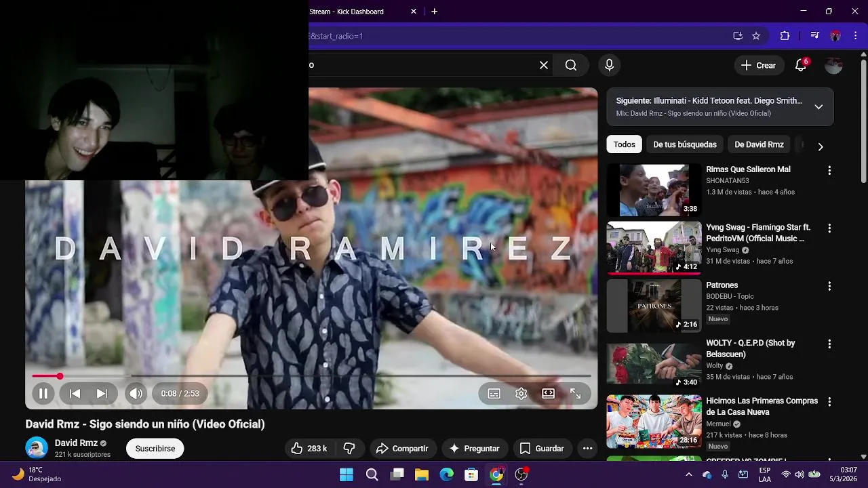Seek along the red video progress bar
Screen dimensions: 868x488
[x=311, y=375]
